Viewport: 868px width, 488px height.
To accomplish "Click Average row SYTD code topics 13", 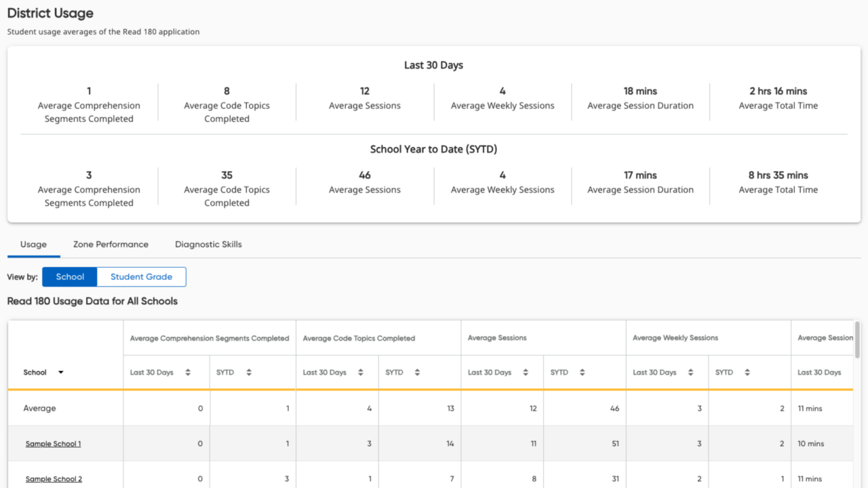I will [450, 409].
